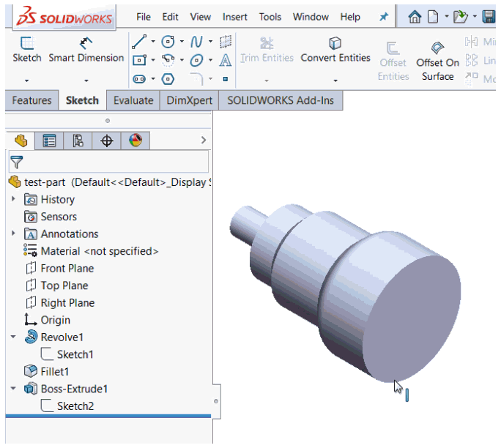Click the Save icon
This screenshot has width=501, height=448.
(x=489, y=17)
